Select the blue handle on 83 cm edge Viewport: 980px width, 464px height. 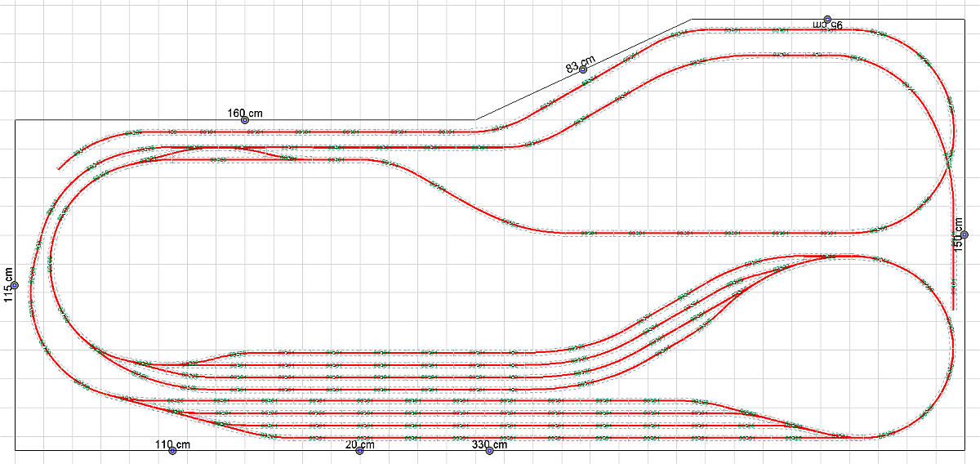583,69
